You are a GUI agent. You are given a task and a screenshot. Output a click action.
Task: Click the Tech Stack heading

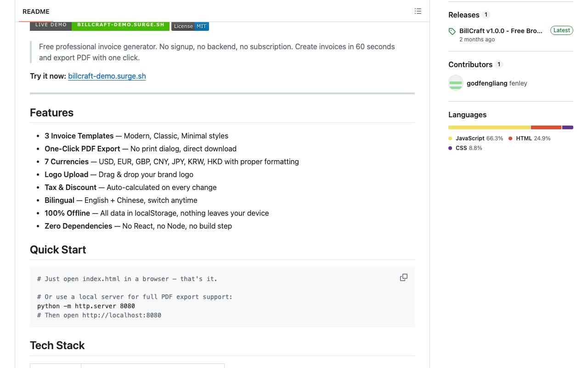pos(57,345)
